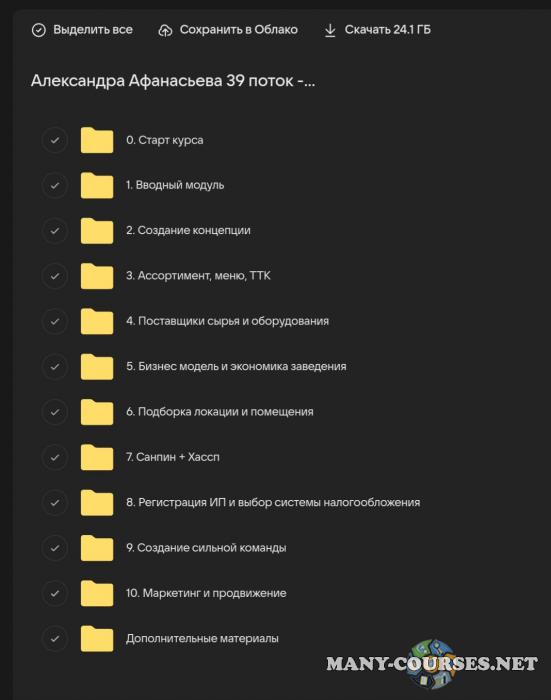The width and height of the screenshot is (551, 700).
Task: Click the many-courses.net watermark logo
Action: 432,664
